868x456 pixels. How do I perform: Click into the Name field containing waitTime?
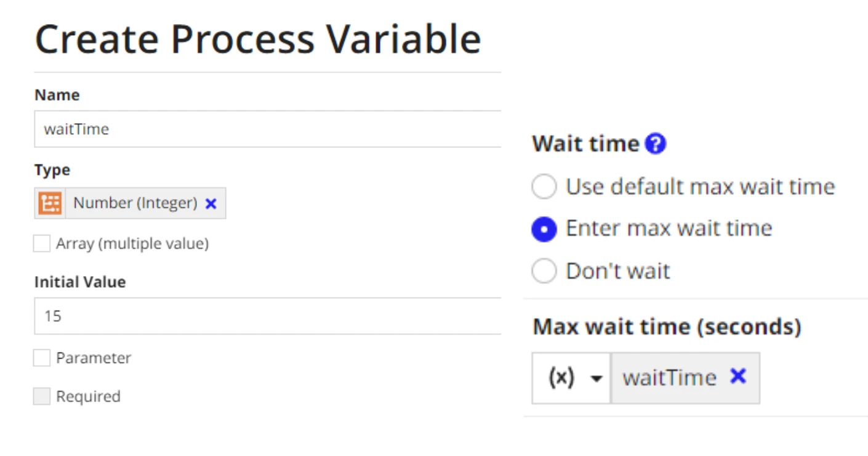(x=268, y=129)
